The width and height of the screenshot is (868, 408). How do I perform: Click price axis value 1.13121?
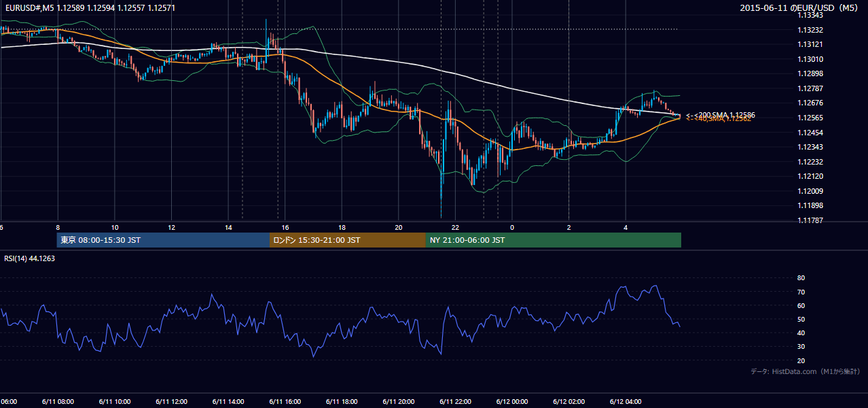pos(811,44)
